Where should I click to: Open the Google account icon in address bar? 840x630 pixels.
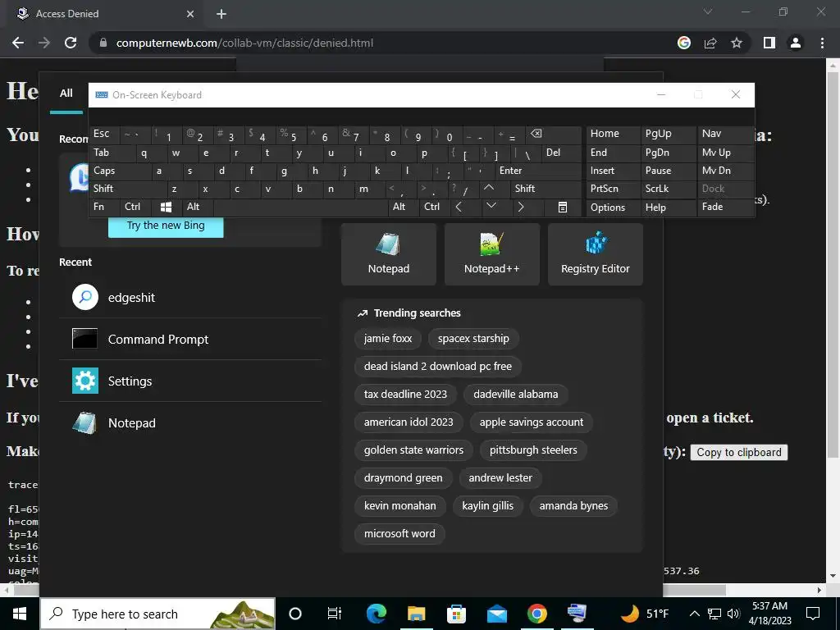pyautogui.click(x=684, y=43)
